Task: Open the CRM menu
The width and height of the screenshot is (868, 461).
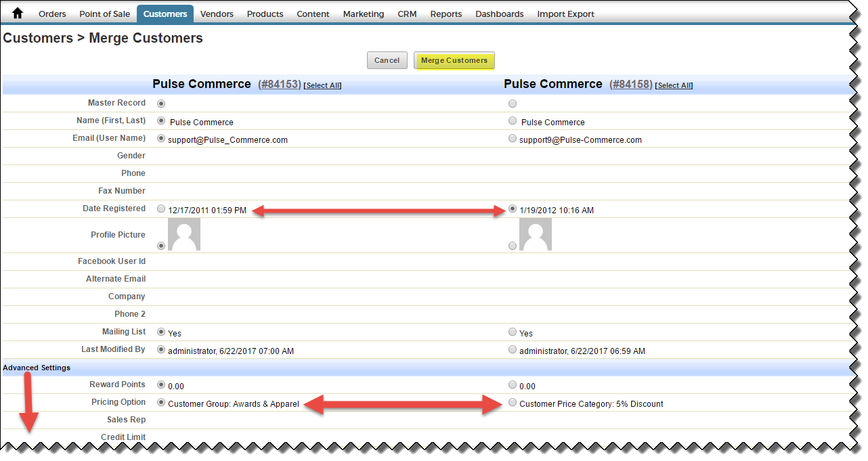Action: point(407,14)
